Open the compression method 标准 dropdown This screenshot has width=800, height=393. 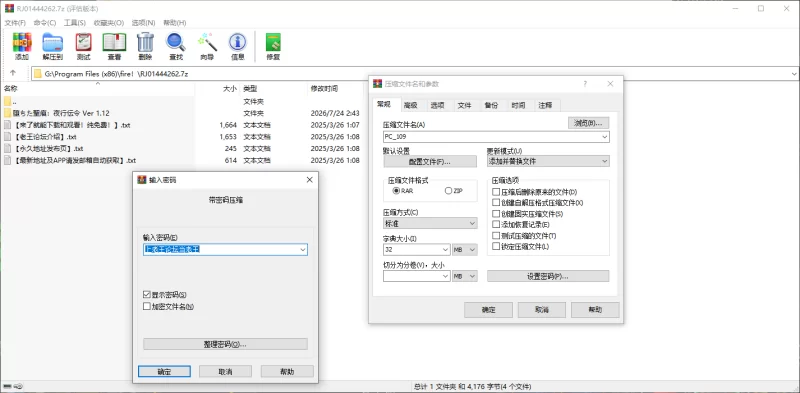click(472, 224)
